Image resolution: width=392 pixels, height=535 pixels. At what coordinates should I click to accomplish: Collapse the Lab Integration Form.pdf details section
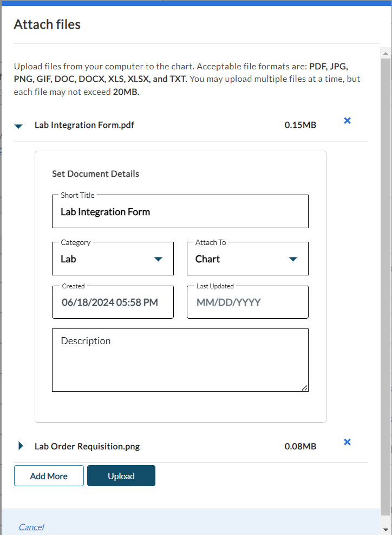(19, 126)
